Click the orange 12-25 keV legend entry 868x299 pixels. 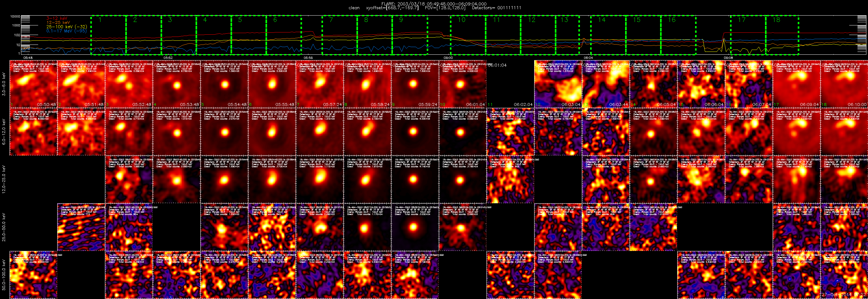(x=58, y=22)
